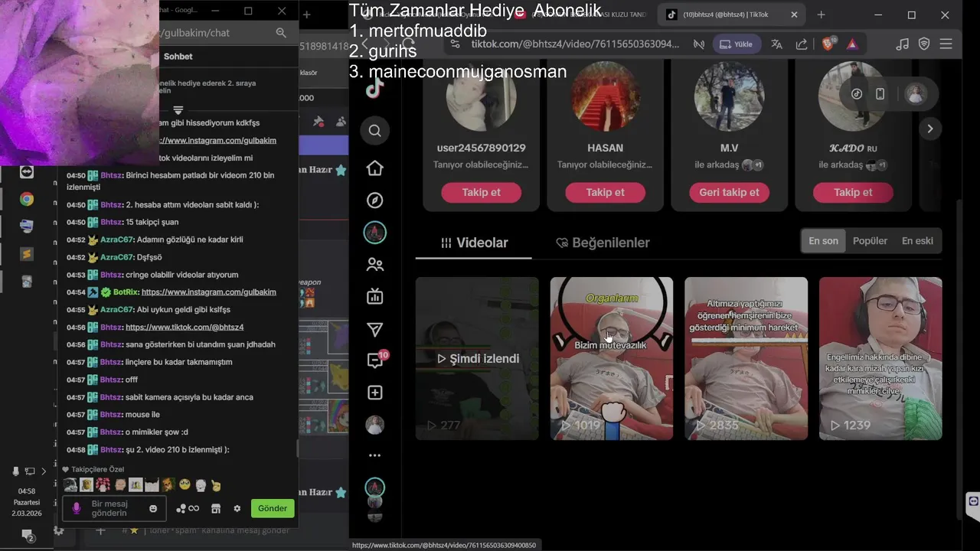Insert the pointing-up finger follower emote

click(216, 485)
